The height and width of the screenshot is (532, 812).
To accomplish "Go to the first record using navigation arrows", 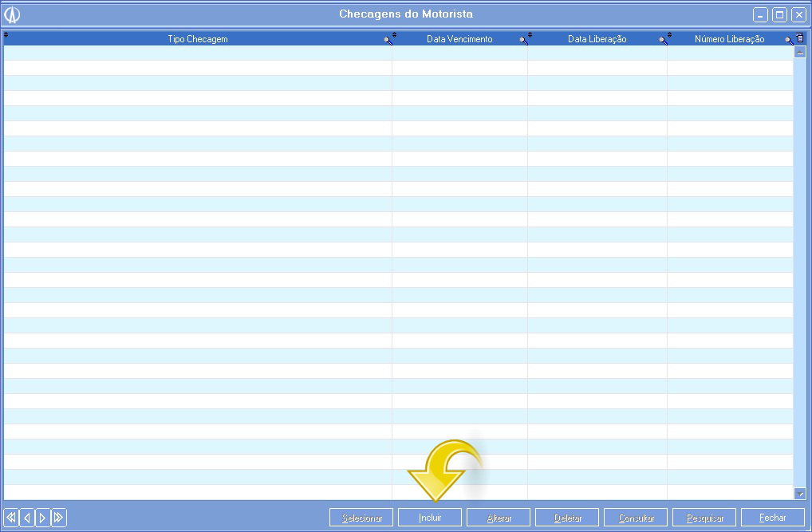I will [x=11, y=518].
